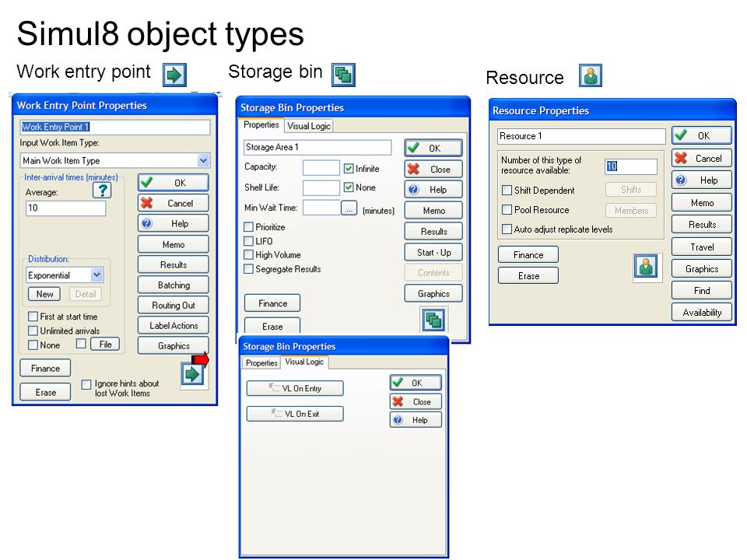Screen dimensions: 747x560
Task: Expand the Exponential distribution dropdown
Action: click(96, 275)
